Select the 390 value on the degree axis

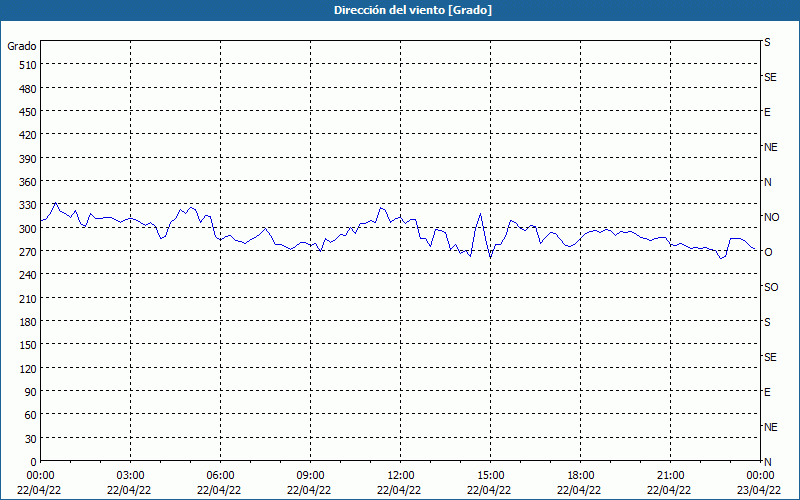coord(28,159)
